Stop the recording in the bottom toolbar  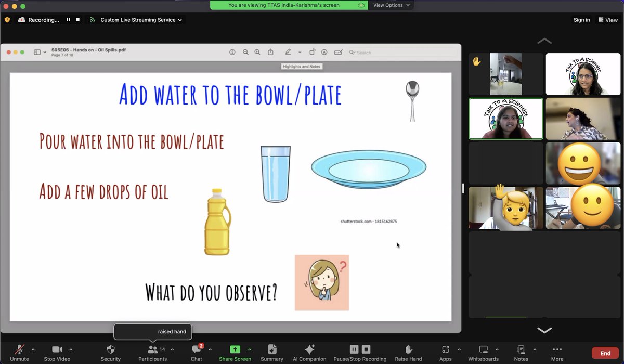coord(366,349)
